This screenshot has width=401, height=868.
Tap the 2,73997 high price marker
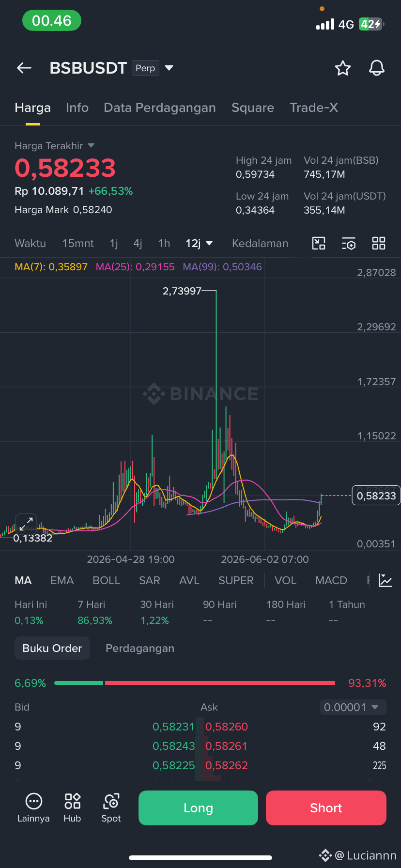click(182, 291)
